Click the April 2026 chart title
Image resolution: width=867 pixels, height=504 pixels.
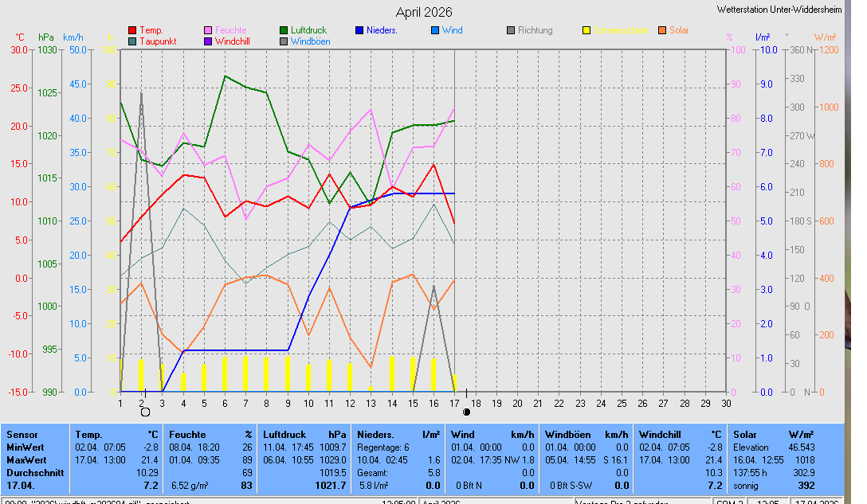424,12
